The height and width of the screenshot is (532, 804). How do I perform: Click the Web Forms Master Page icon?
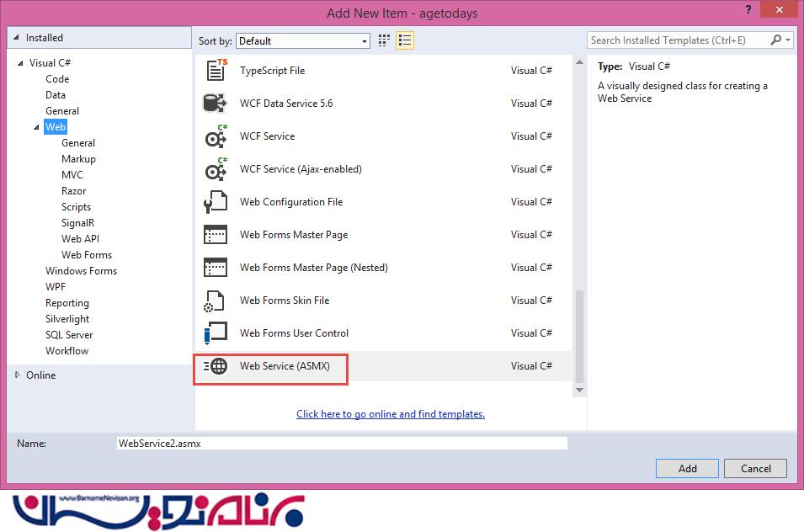point(216,235)
